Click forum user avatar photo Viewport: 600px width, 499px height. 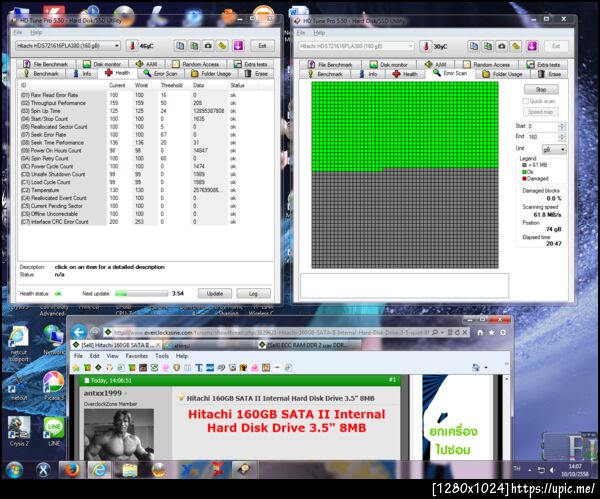pyautogui.click(x=119, y=434)
